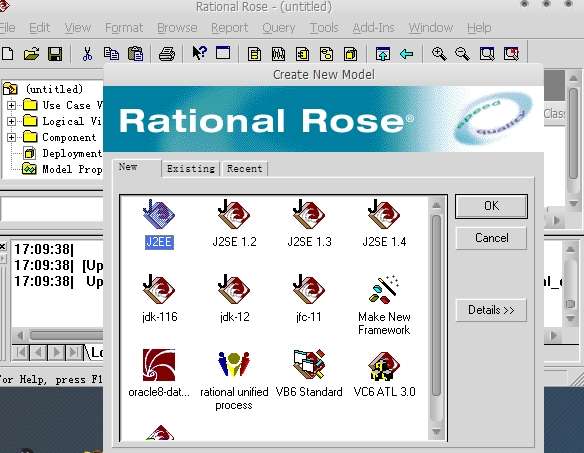This screenshot has width=584, height=453.
Task: Click the Print toolbar icon
Action: tap(166, 54)
